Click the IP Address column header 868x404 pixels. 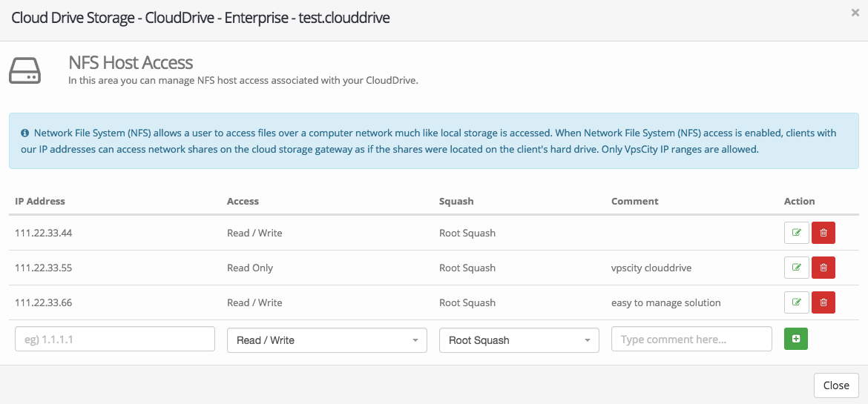pyautogui.click(x=40, y=201)
